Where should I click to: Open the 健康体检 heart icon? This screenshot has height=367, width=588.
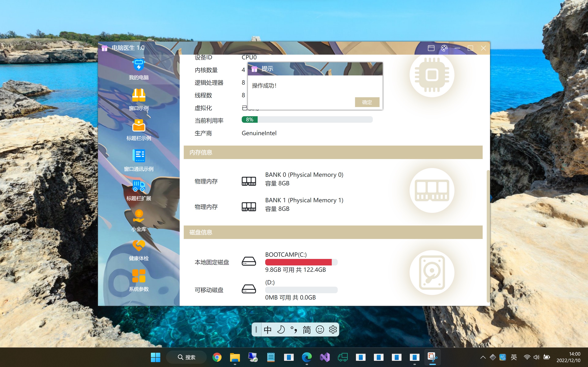tap(138, 246)
